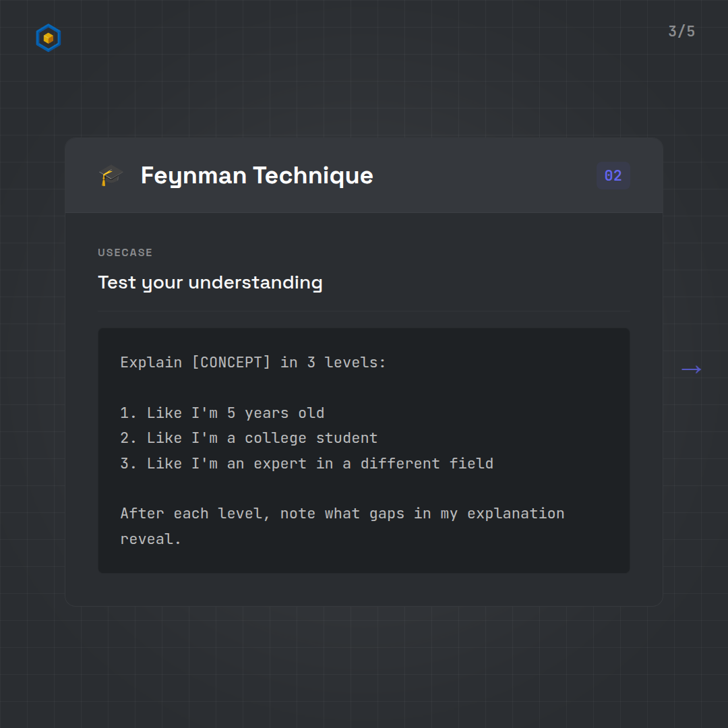This screenshot has width=728, height=728.
Task: Click the USECASE label
Action: point(125,253)
